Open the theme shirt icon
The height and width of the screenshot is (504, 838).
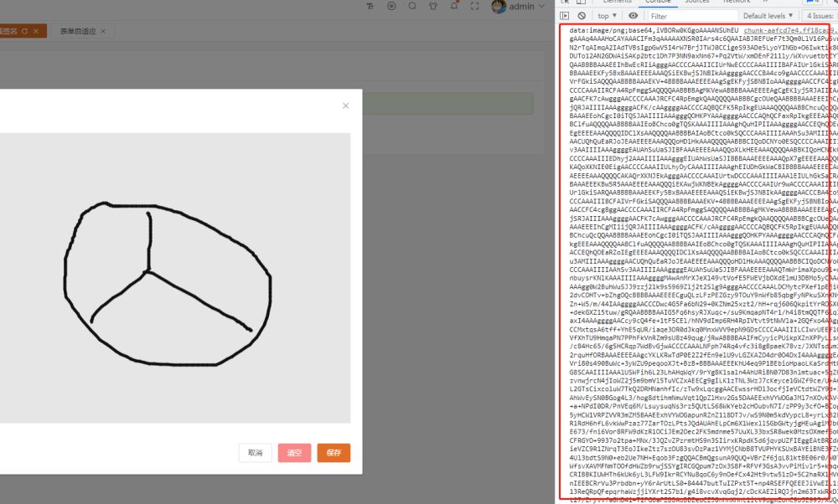pos(433,6)
